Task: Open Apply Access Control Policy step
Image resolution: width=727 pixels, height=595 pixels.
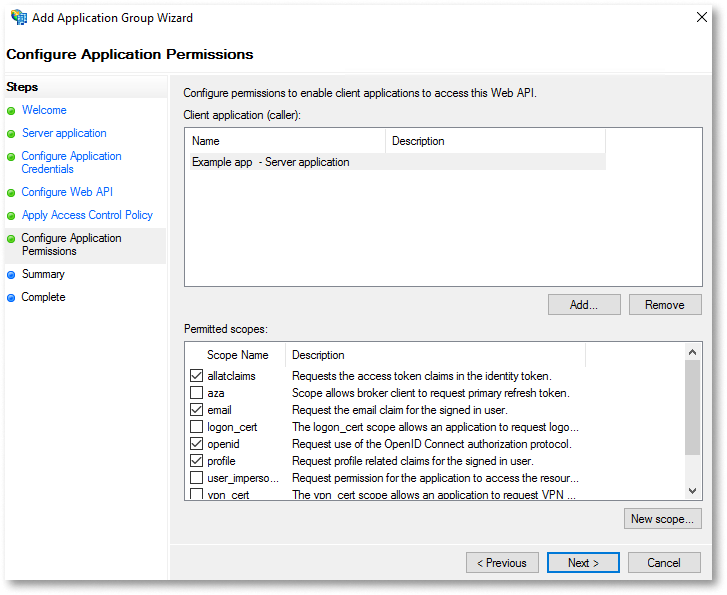Action: click(87, 215)
